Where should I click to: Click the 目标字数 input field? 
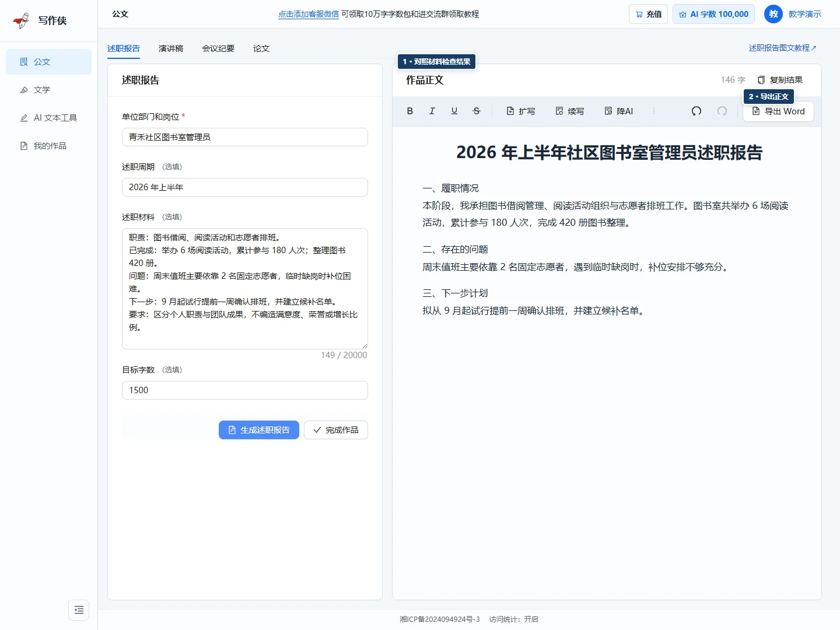pyautogui.click(x=245, y=390)
